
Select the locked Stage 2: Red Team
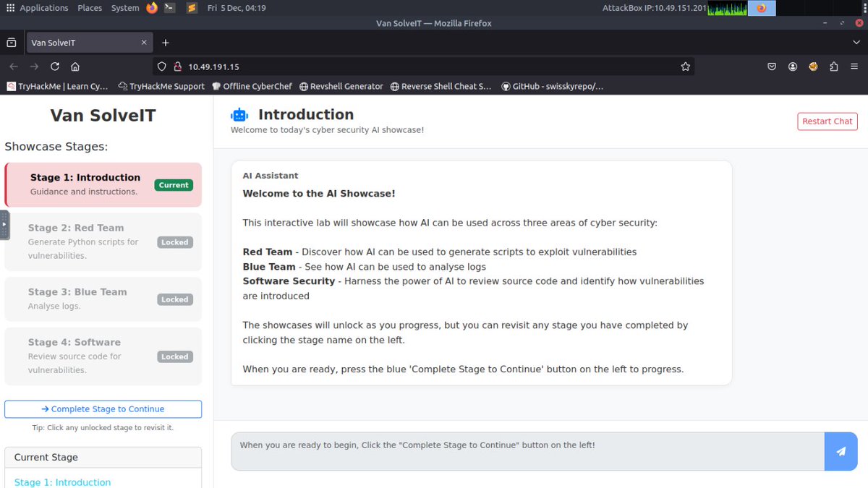pyautogui.click(x=103, y=242)
